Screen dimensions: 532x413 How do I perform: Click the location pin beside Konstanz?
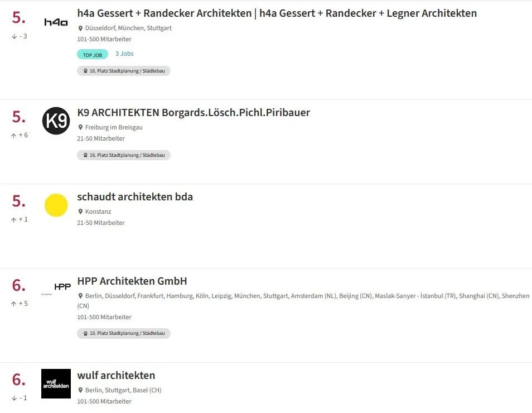[80, 212]
